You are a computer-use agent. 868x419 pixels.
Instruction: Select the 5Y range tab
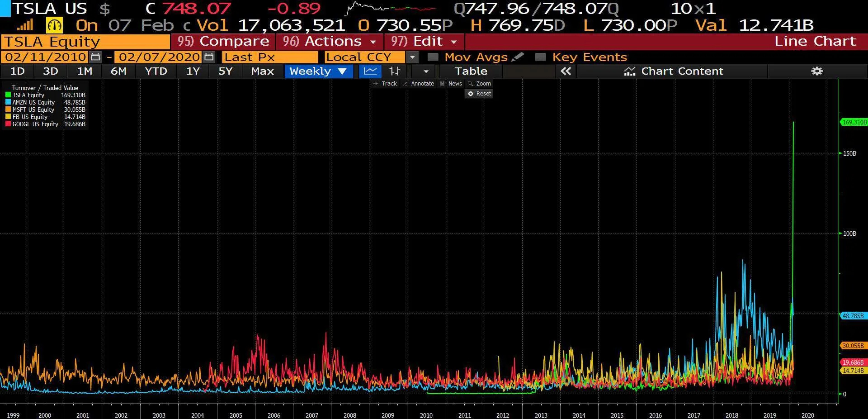(225, 71)
